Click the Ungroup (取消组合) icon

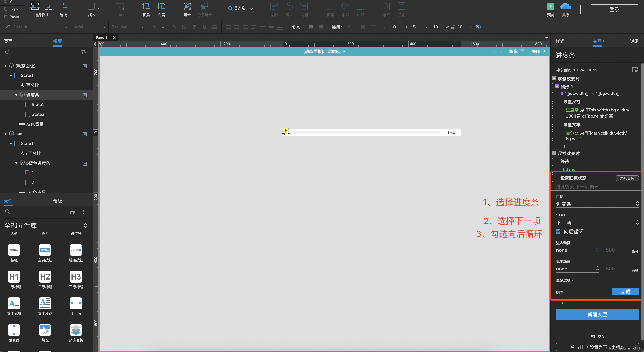pyautogui.click(x=205, y=6)
